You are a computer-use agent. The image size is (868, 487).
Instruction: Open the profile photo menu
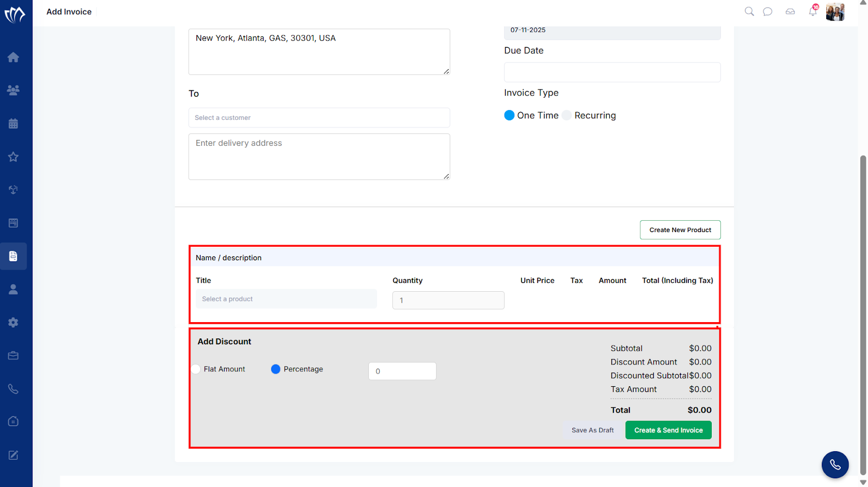tap(835, 11)
